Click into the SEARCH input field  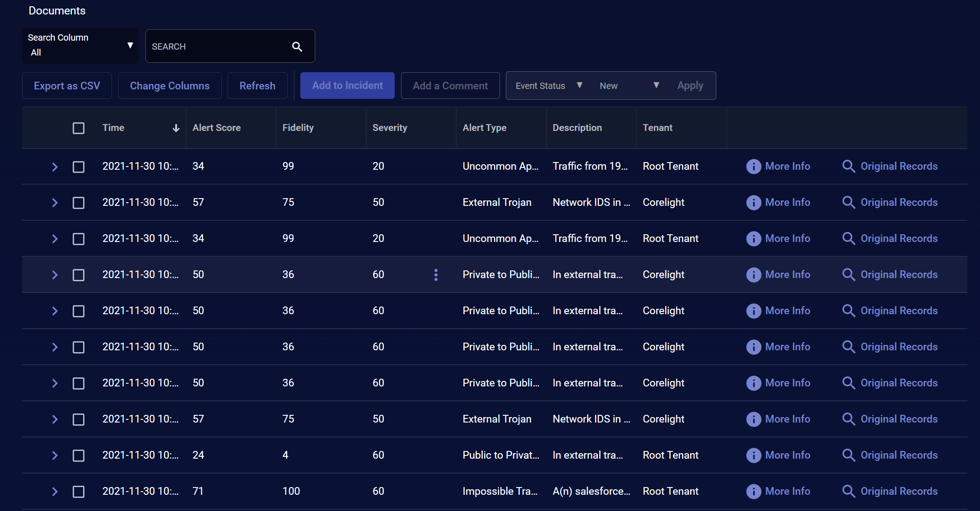click(x=217, y=46)
